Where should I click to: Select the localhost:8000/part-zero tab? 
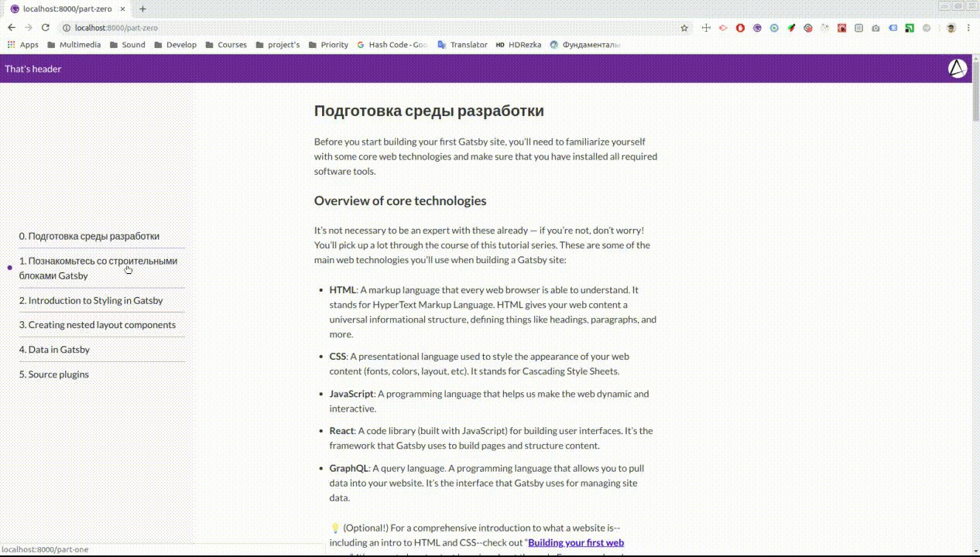tap(68, 9)
